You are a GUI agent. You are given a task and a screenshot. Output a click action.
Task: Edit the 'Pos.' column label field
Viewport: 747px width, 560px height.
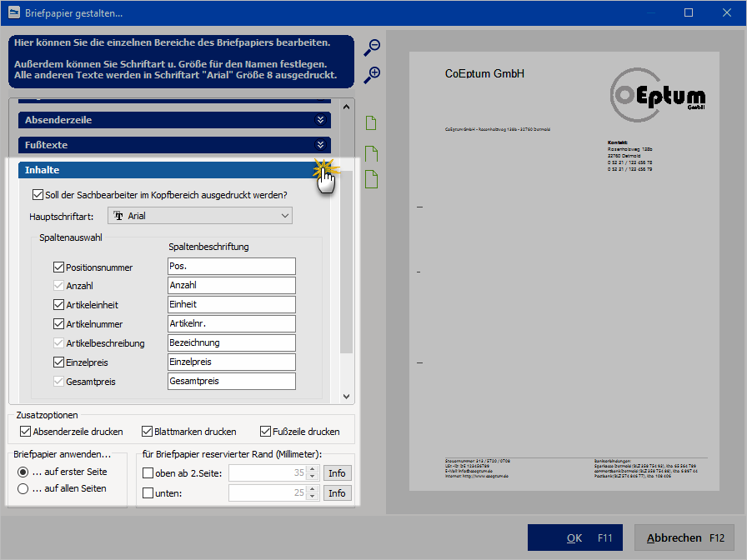click(232, 266)
